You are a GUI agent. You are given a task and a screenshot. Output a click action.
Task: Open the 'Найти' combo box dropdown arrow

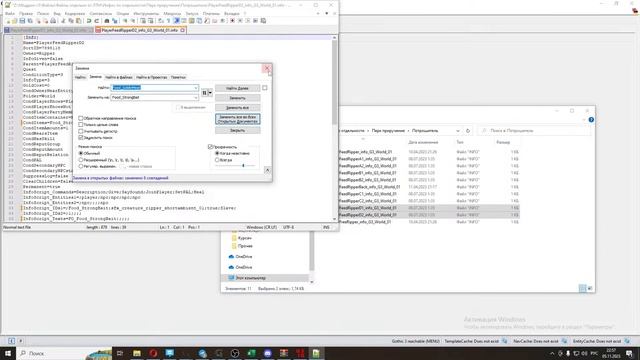[196, 88]
